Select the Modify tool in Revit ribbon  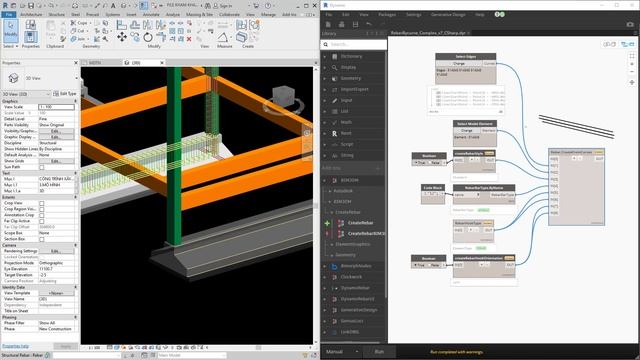click(x=11, y=31)
